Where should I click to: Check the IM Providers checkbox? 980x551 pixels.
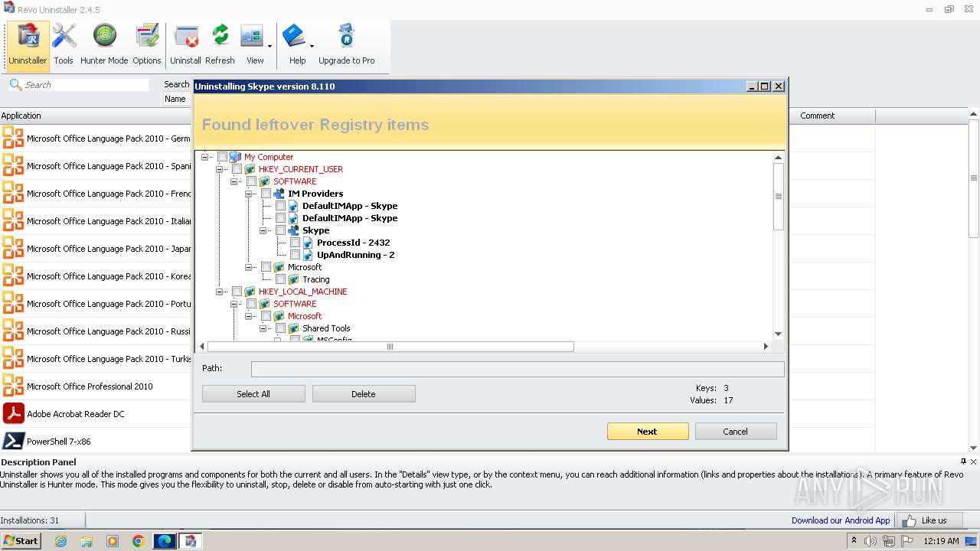coord(266,194)
